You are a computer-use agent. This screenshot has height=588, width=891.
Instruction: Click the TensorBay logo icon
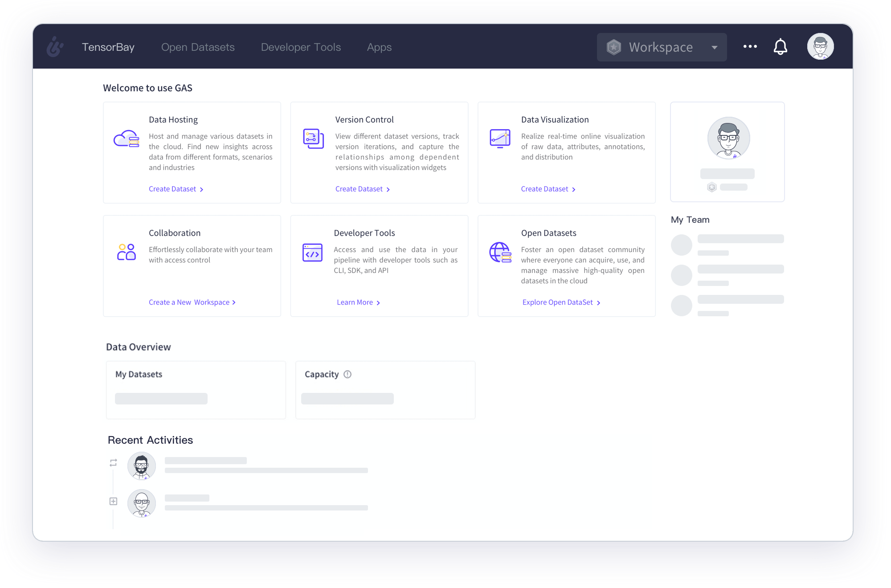54,47
